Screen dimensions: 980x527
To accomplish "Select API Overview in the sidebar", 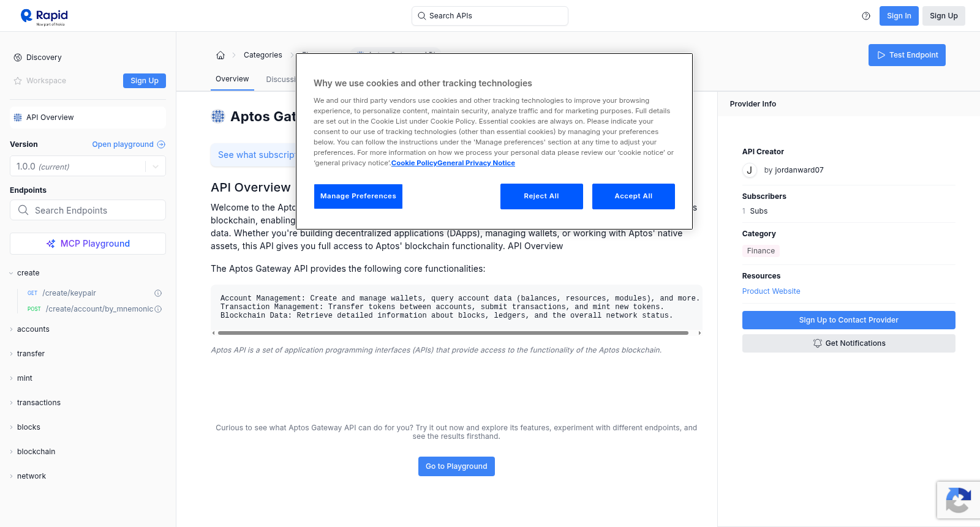I will [88, 118].
